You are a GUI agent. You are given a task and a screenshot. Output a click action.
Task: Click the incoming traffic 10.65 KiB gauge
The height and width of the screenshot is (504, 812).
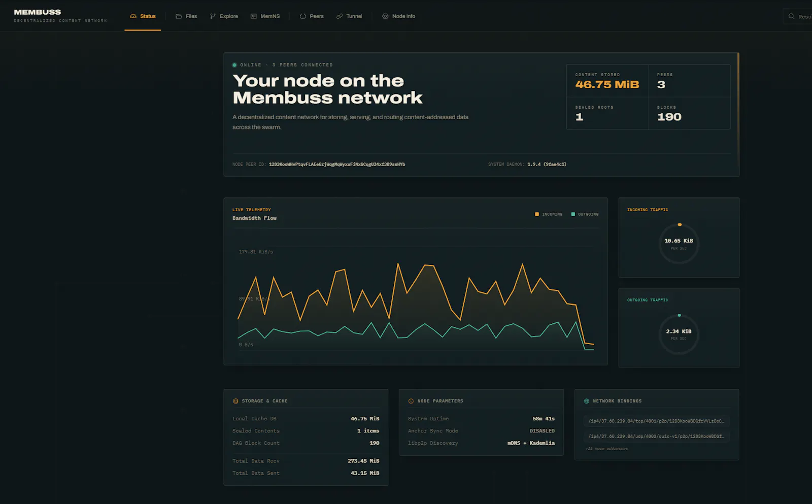click(679, 244)
